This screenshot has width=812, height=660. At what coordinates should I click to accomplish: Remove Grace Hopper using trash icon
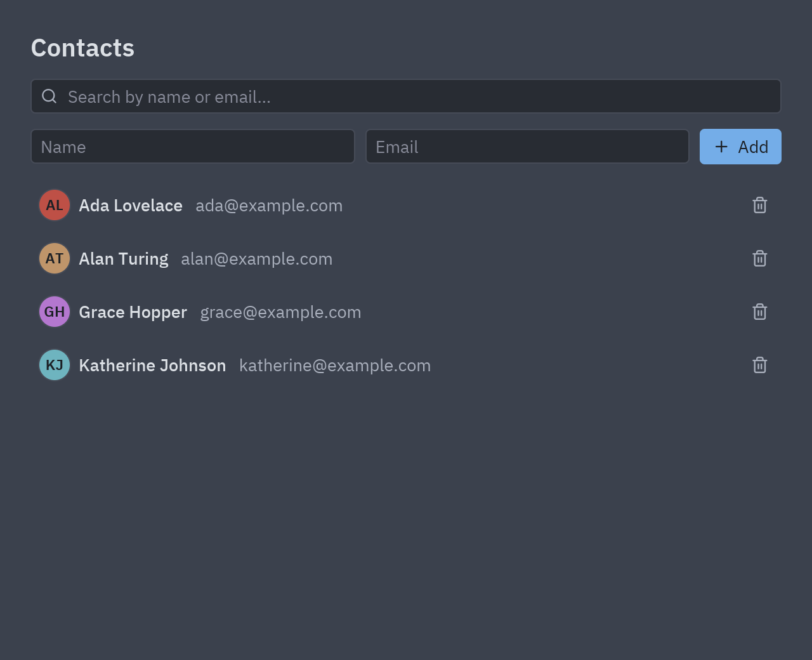[759, 312]
